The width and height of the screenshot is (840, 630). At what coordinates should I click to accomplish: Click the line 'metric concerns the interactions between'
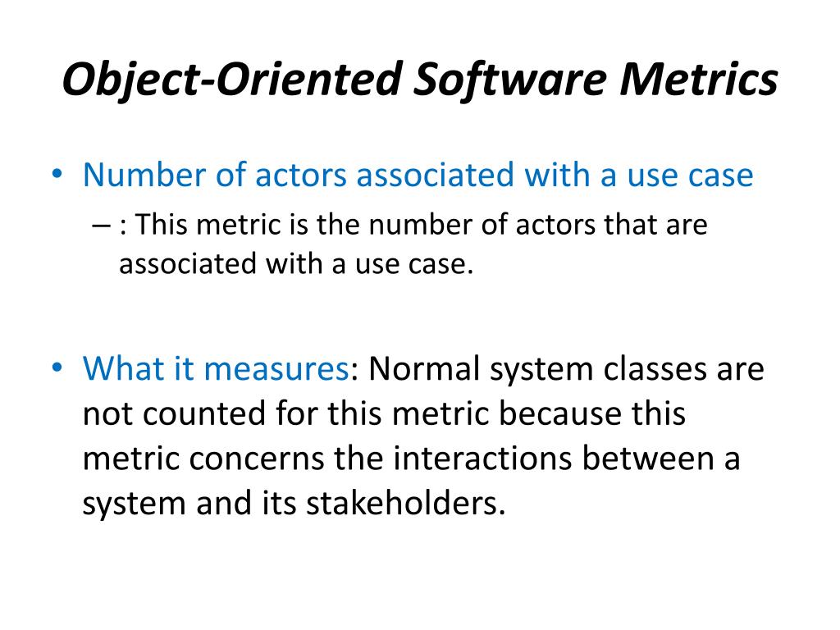[412, 459]
